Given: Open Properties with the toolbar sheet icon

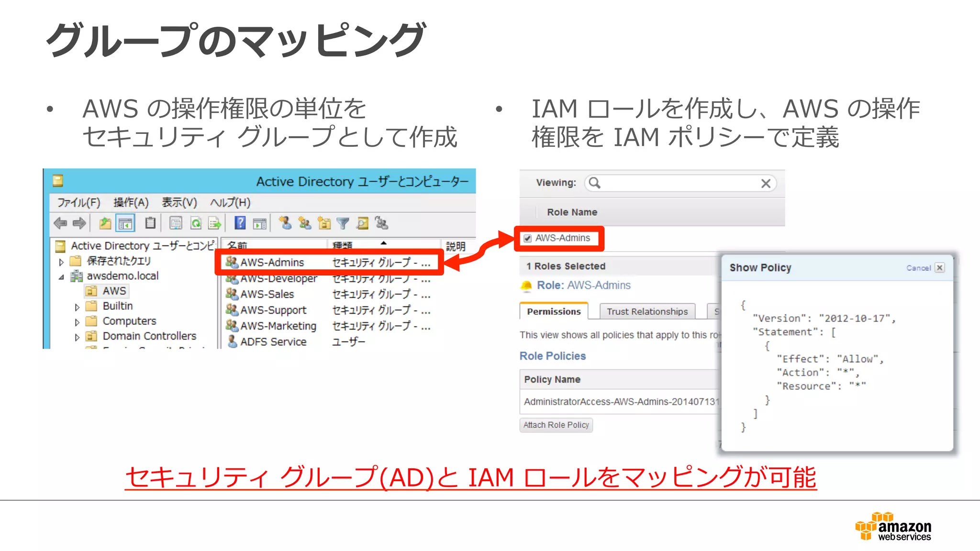Looking at the screenshot, I should [x=176, y=223].
